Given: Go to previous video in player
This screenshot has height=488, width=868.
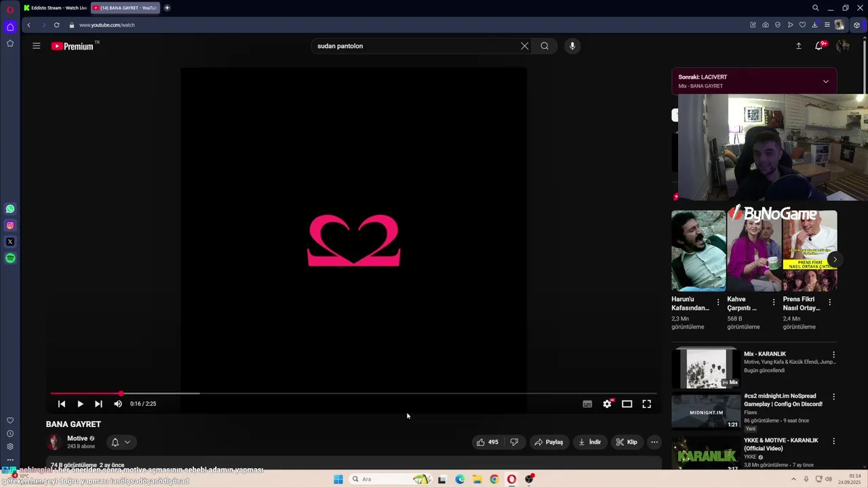Looking at the screenshot, I should click(x=62, y=404).
